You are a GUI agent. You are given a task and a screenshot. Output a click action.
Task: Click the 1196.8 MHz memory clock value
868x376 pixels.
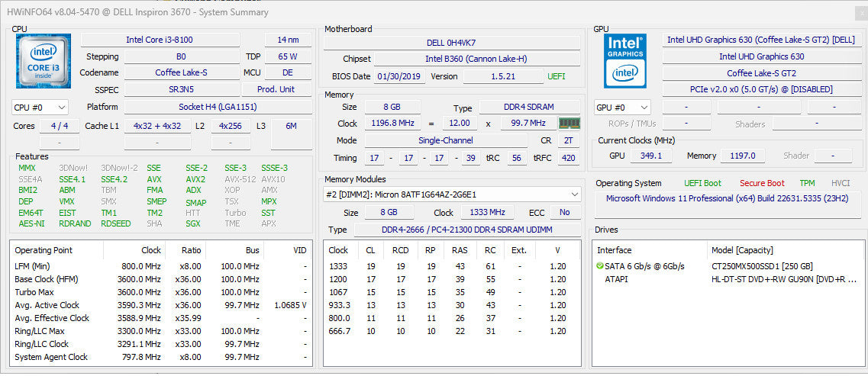[x=392, y=124]
